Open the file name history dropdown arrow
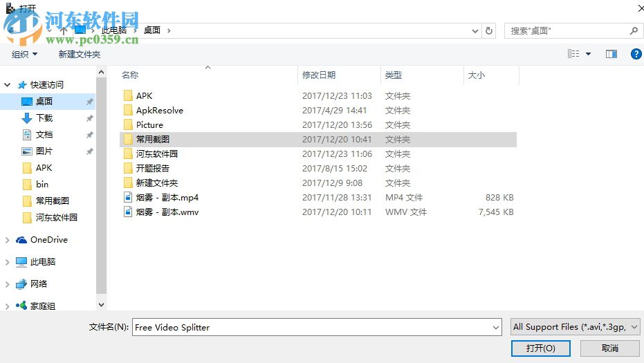This screenshot has height=363, width=644. pos(496,327)
